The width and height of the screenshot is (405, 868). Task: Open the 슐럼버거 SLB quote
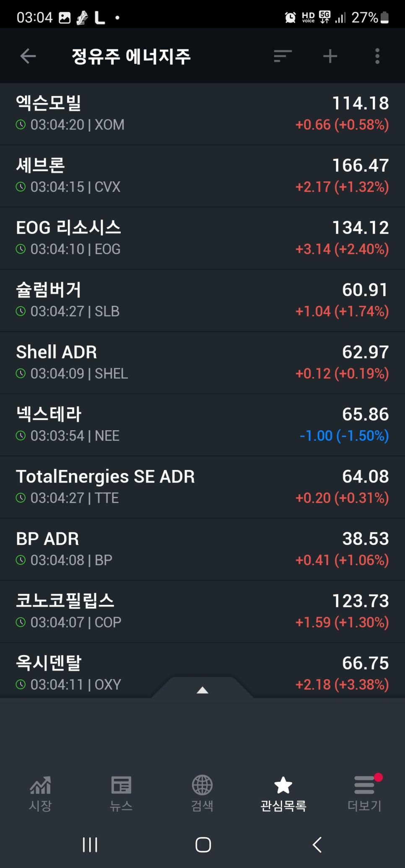point(202,301)
